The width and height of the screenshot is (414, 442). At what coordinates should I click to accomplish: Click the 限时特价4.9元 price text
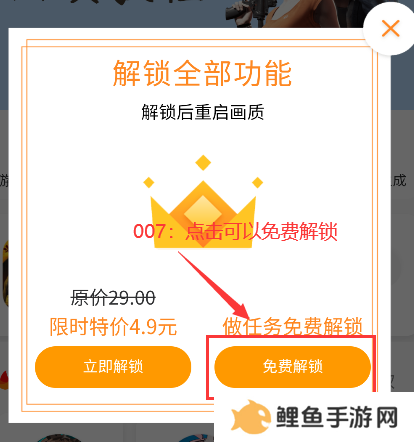tap(113, 326)
